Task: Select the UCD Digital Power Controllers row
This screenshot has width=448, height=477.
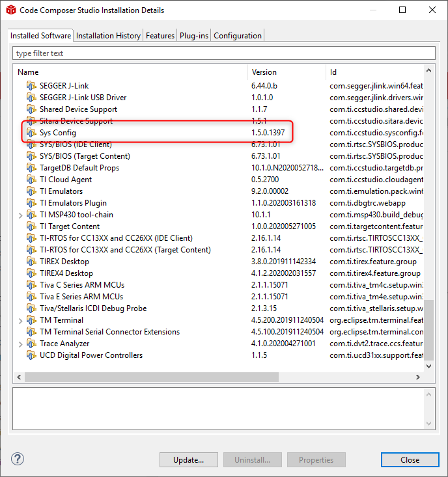Action: pyautogui.click(x=219, y=355)
